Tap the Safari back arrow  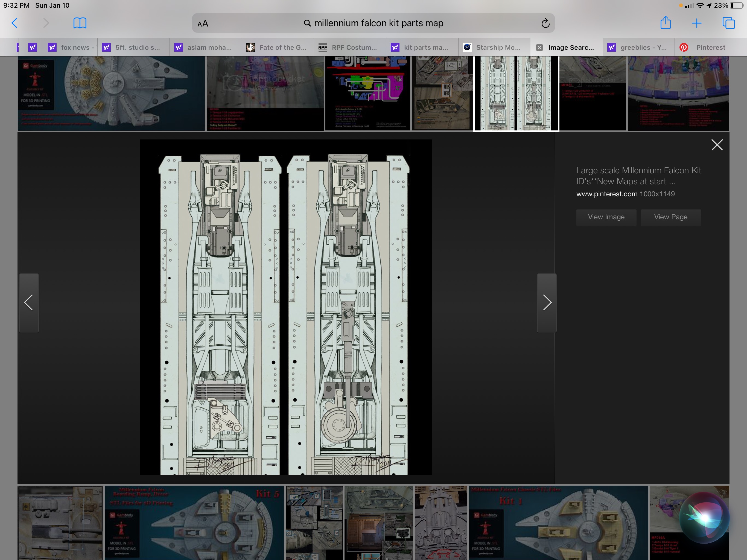click(x=14, y=23)
